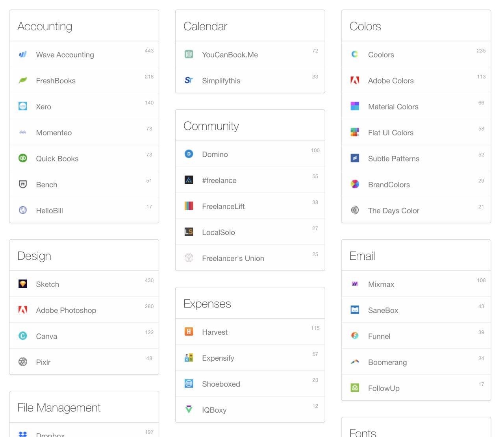Select the File Management category heading
Image resolution: width=504 pixels, height=437 pixels.
point(59,407)
